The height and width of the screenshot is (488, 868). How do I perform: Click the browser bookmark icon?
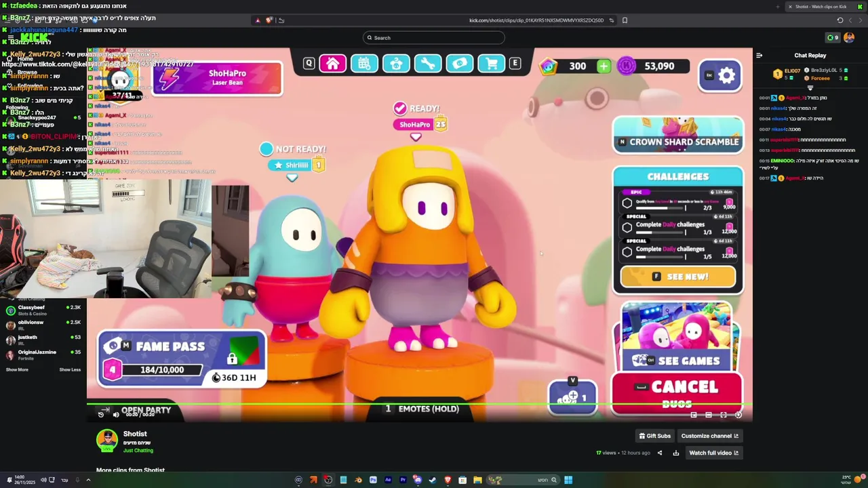[x=625, y=20]
